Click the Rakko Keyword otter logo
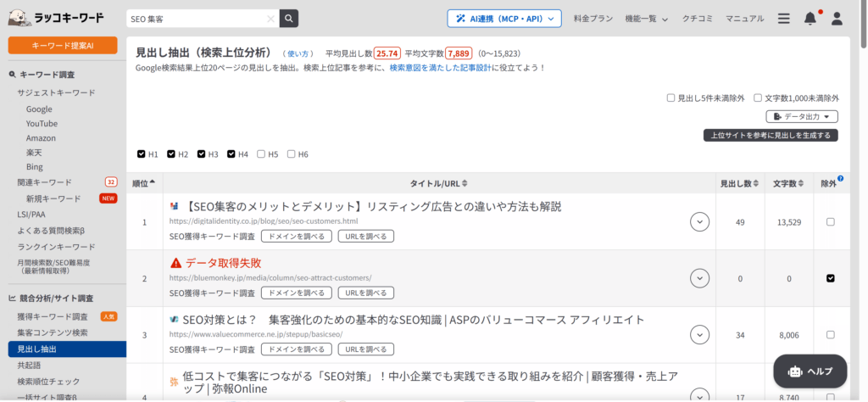The image size is (868, 402). tap(19, 18)
